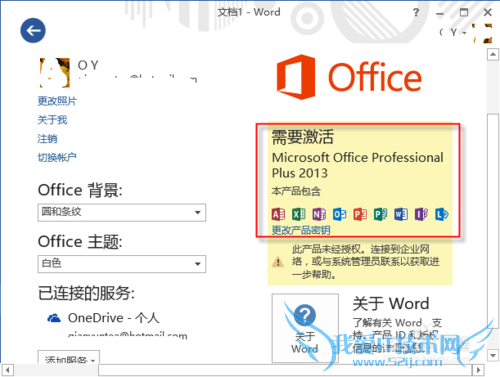Click 切换帐户 link
This screenshot has width=500, height=377.
(57, 157)
